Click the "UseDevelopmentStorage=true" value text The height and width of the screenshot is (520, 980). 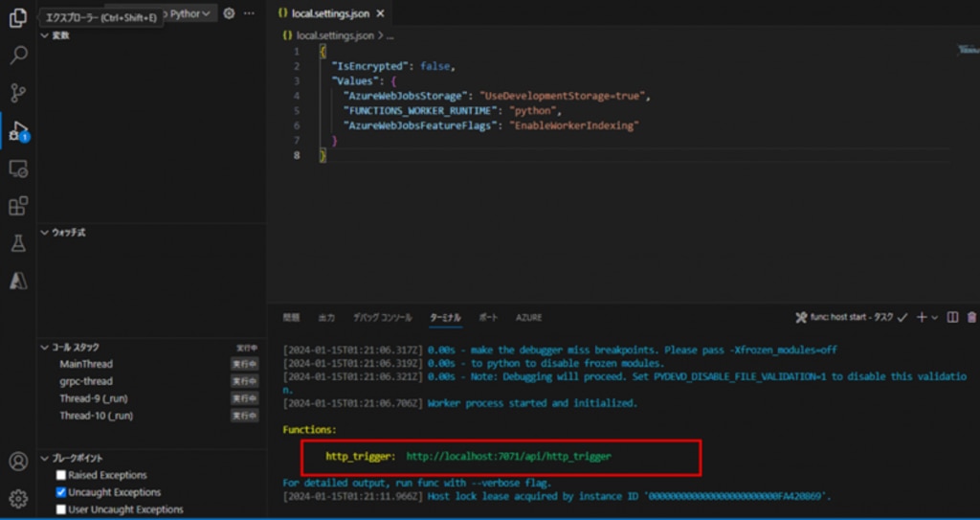click(565, 96)
